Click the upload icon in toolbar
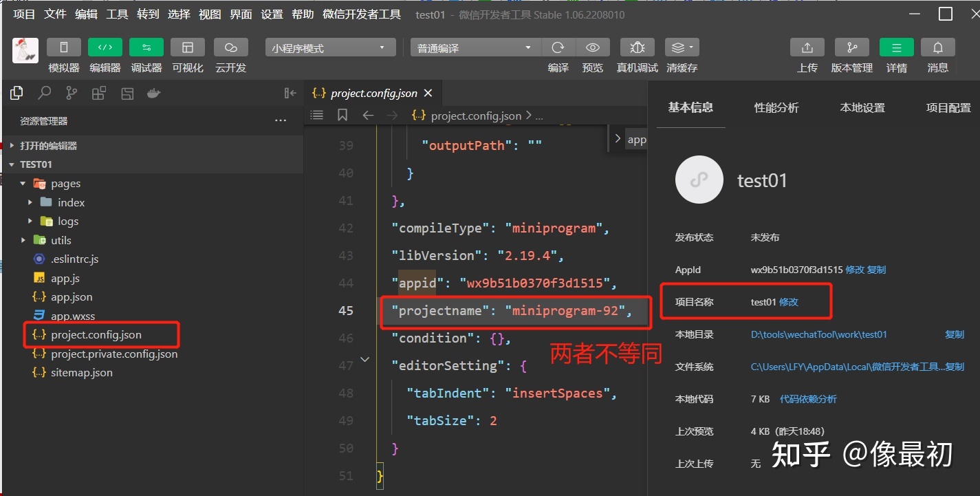Image resolution: width=980 pixels, height=496 pixels. [x=807, y=47]
